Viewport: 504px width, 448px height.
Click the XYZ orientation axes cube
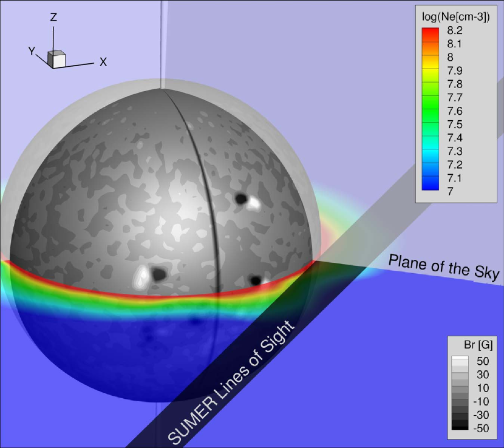(56, 59)
